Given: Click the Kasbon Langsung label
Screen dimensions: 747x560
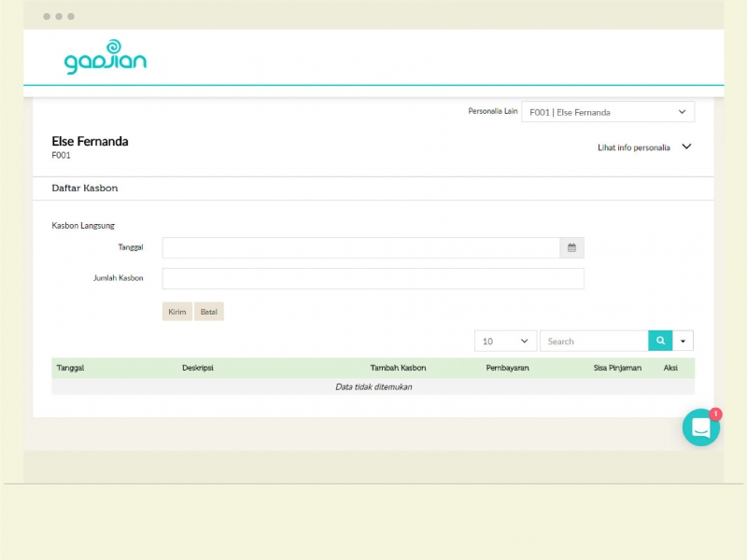Looking at the screenshot, I should pyautogui.click(x=83, y=226).
